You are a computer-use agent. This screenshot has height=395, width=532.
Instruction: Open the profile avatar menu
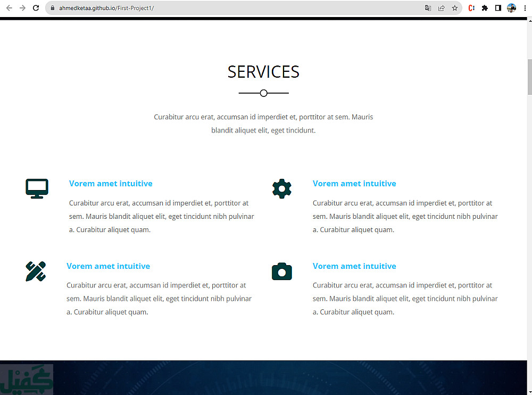[511, 8]
